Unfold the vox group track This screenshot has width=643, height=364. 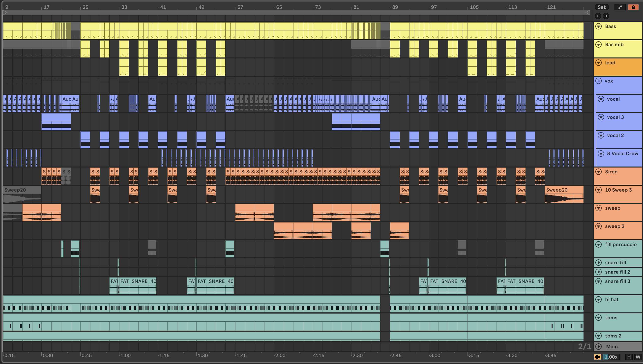click(x=599, y=81)
